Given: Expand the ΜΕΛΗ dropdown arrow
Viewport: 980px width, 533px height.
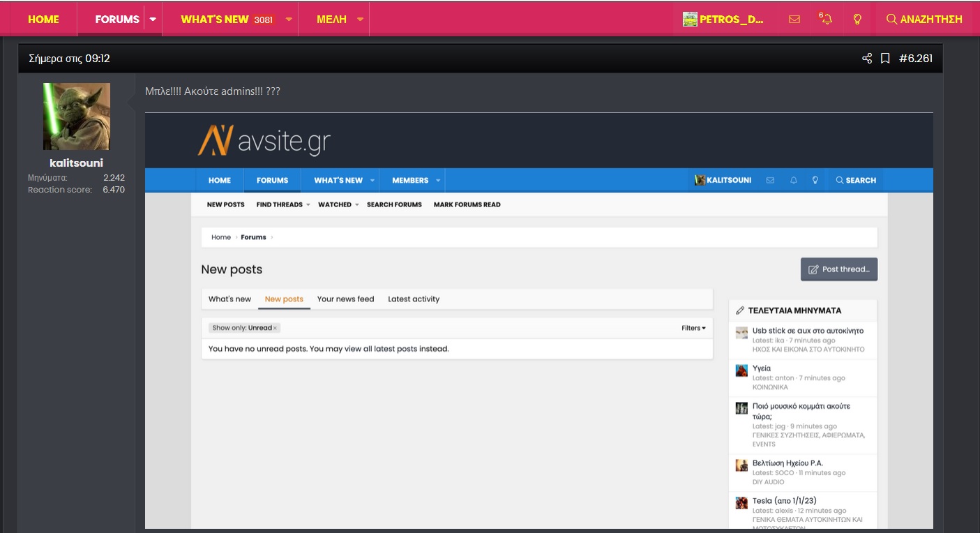Looking at the screenshot, I should point(360,20).
